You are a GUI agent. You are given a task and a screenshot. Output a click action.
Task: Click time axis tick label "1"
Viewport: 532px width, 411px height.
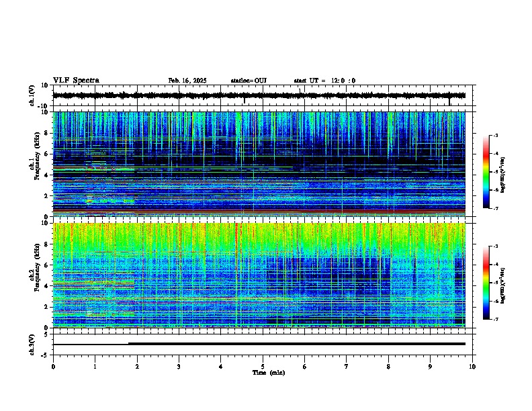[95, 367]
